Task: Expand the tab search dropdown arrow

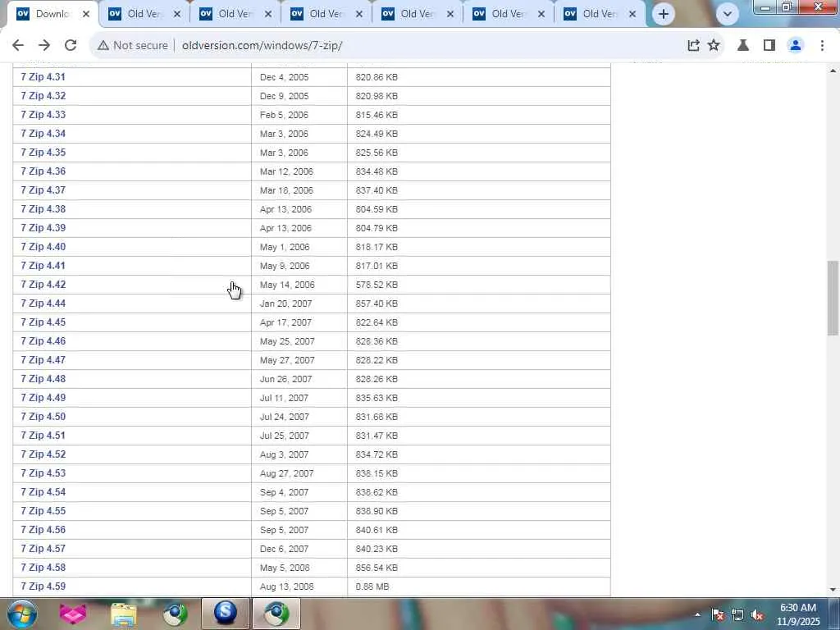Action: 727,14
